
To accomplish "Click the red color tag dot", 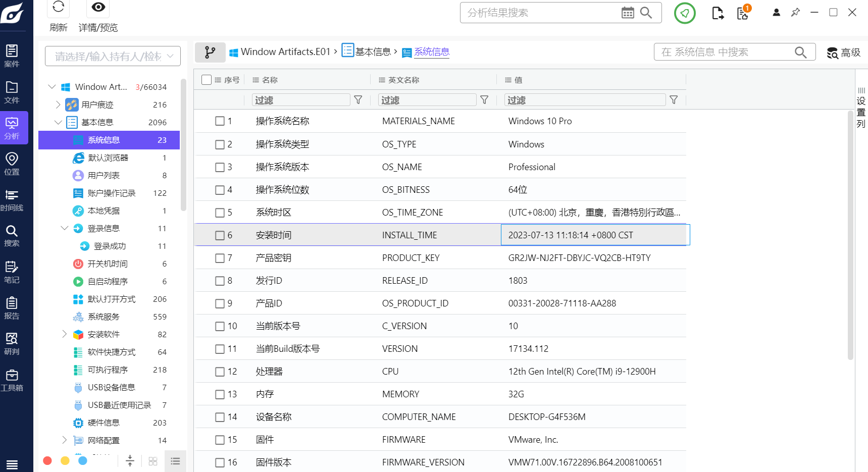I will point(47,460).
